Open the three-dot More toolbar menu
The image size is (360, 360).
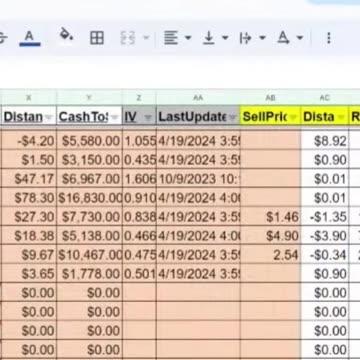(x=329, y=38)
